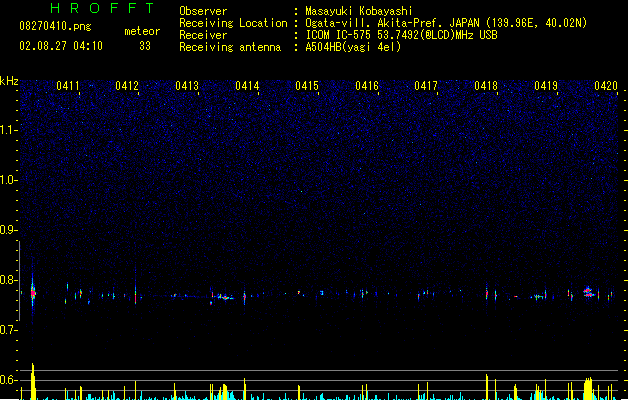Viewport: 629px width, 400px height.
Task: Click the meteor label
Action: (x=142, y=31)
